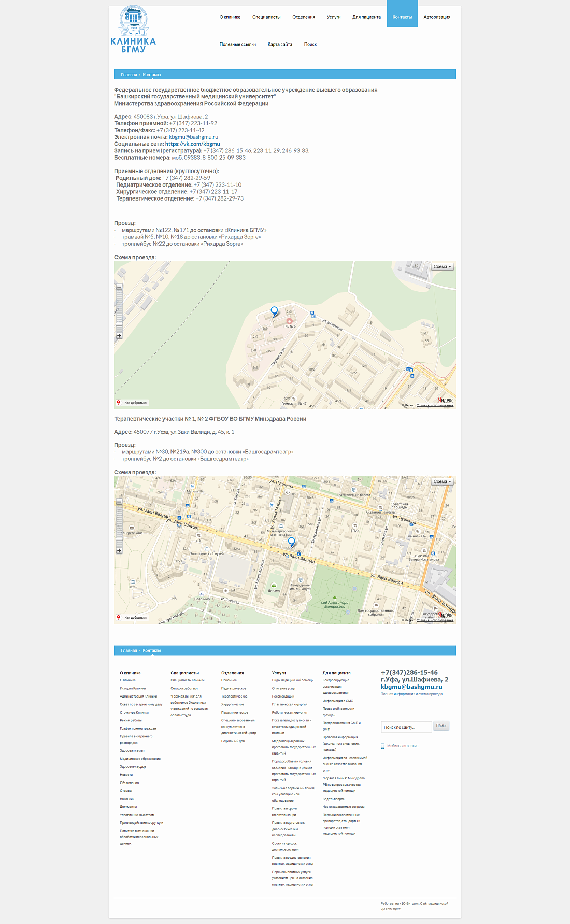Open footer link Режим работы
This screenshot has width=570, height=924.
(x=131, y=721)
